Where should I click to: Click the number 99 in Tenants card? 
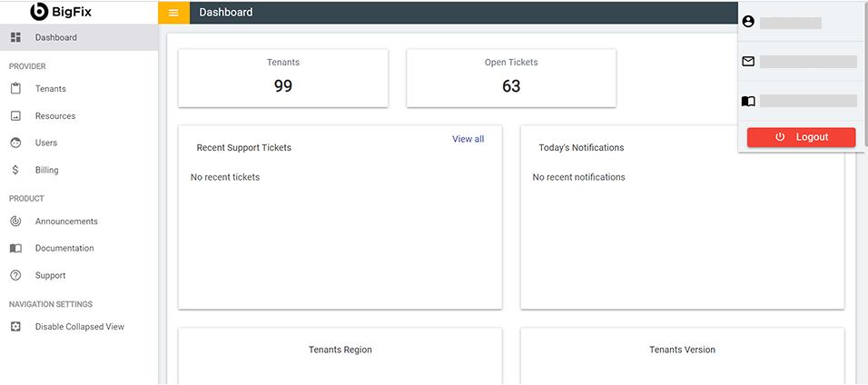click(x=283, y=86)
